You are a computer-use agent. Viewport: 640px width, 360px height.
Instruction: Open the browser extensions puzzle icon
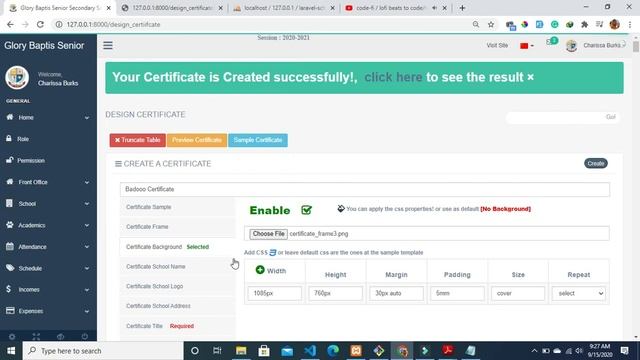coord(584,24)
